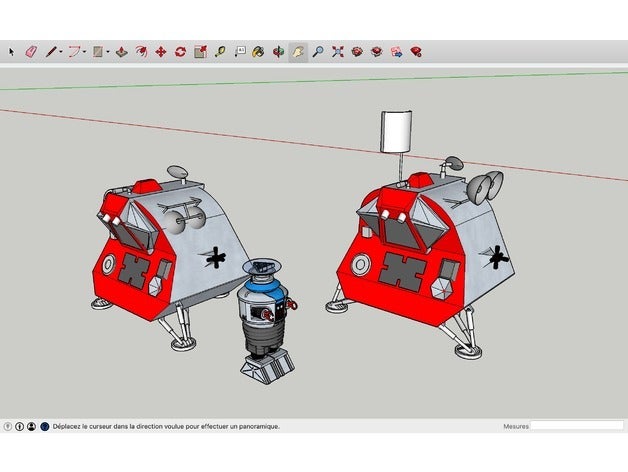
Task: Open the Arc tool dropdown arrow
Action: (85, 52)
